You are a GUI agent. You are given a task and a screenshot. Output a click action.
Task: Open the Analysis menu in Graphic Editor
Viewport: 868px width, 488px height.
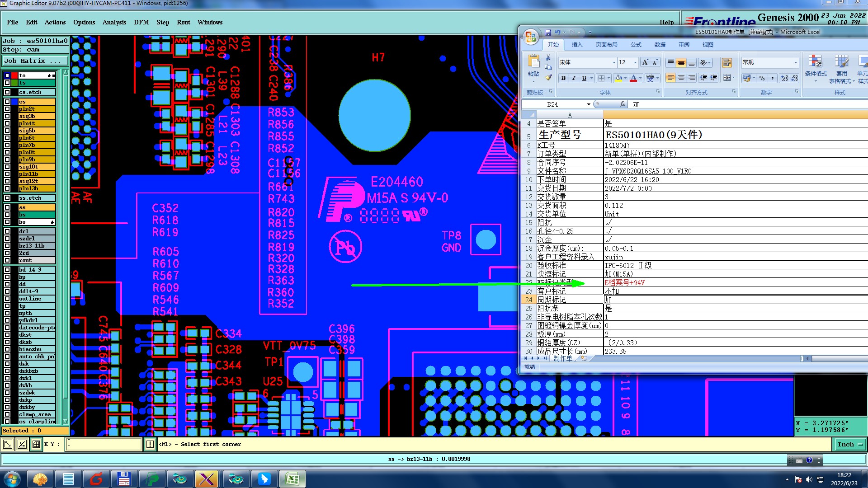tap(114, 22)
